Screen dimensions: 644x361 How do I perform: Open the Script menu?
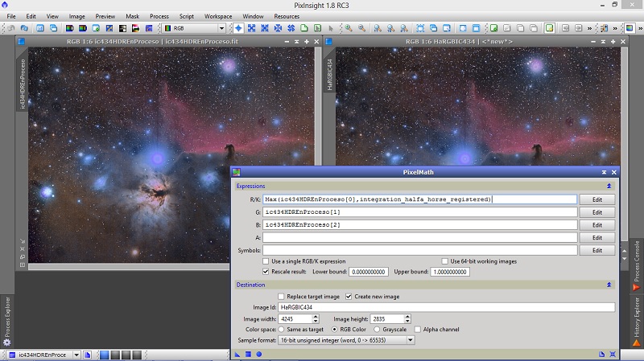pyautogui.click(x=186, y=16)
